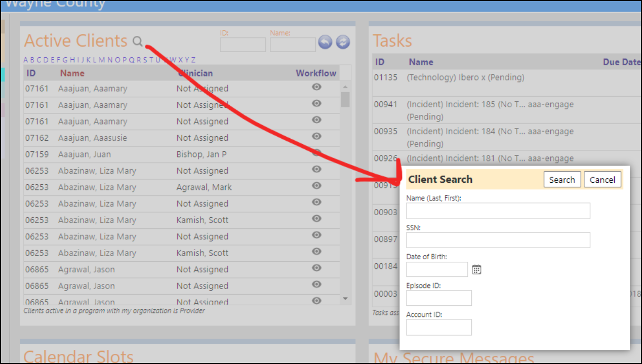
Task: Click the Search button in Client Search
Action: pyautogui.click(x=562, y=180)
